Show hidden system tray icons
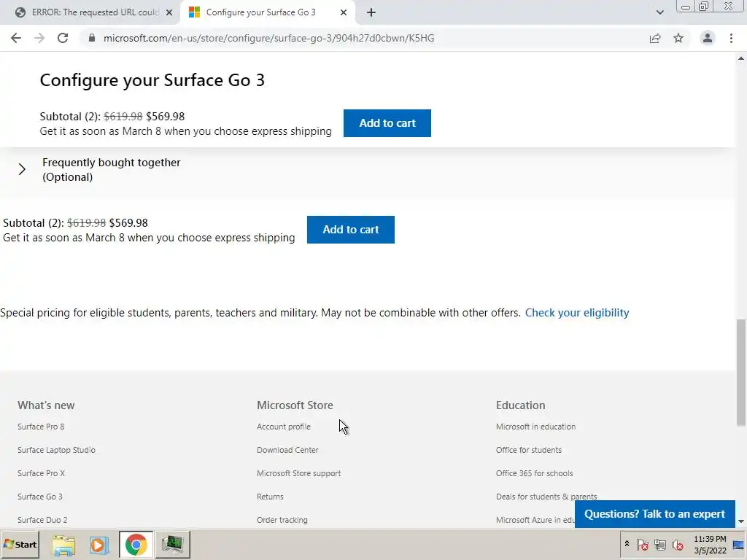Screen dimensions: 747x560 tap(627, 544)
